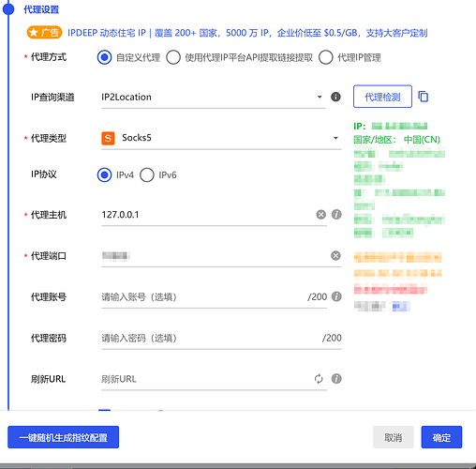Screen dimensions: 476x469
Task: Click the 国家/地区 中国(CN) result text
Action: tap(396, 140)
